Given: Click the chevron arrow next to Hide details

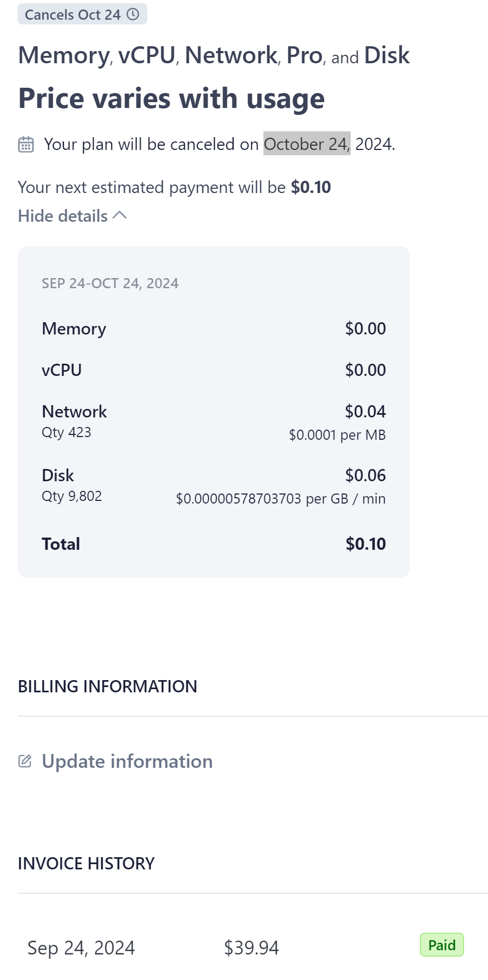Looking at the screenshot, I should click(120, 215).
